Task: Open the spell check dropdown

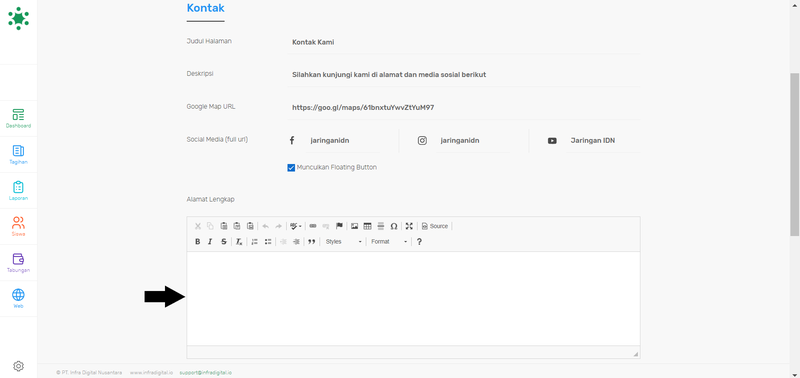Action: (x=295, y=226)
